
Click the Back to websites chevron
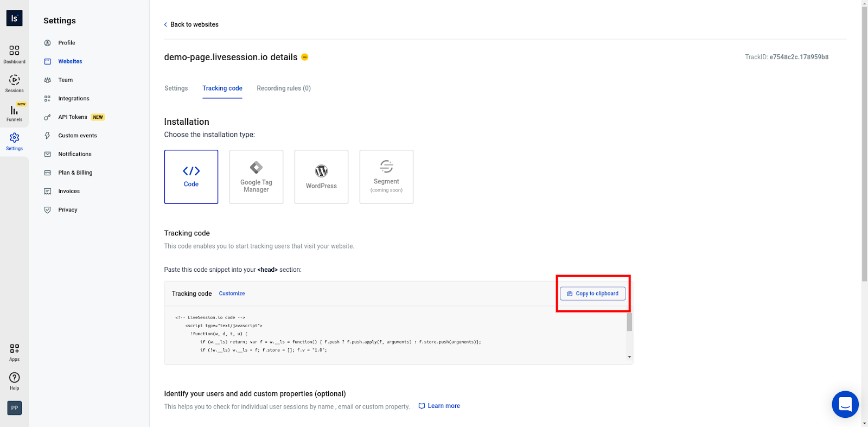(x=165, y=25)
